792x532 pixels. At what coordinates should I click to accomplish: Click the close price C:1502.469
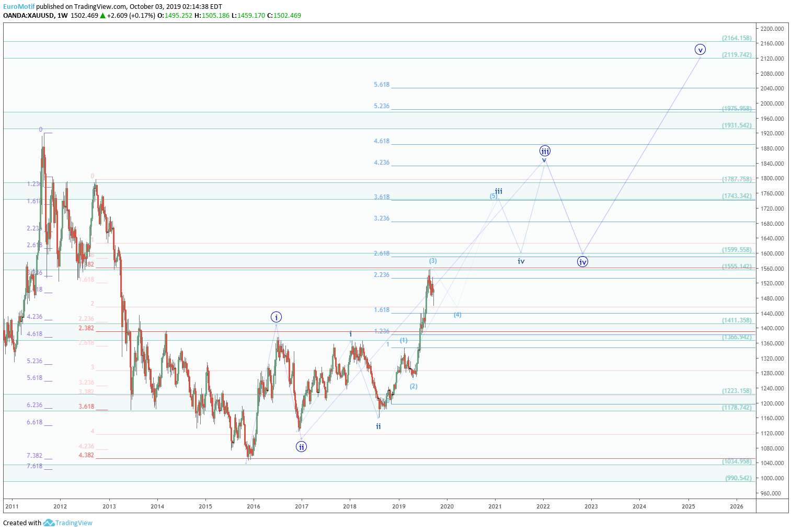pos(284,16)
